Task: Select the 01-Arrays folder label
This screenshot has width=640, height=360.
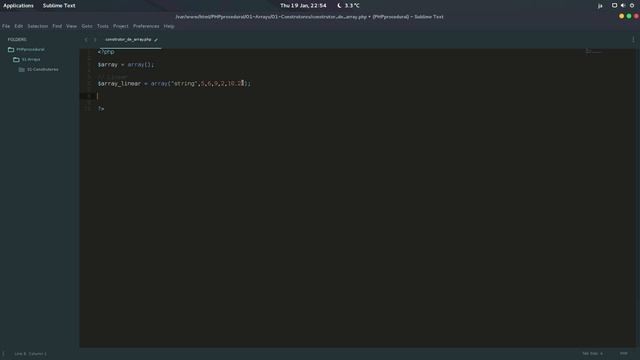Action: (x=31, y=60)
